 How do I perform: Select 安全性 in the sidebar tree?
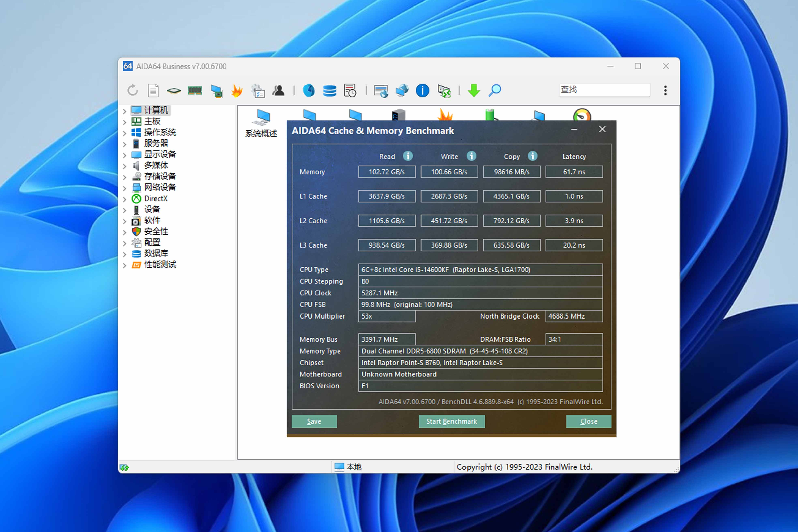(x=156, y=231)
